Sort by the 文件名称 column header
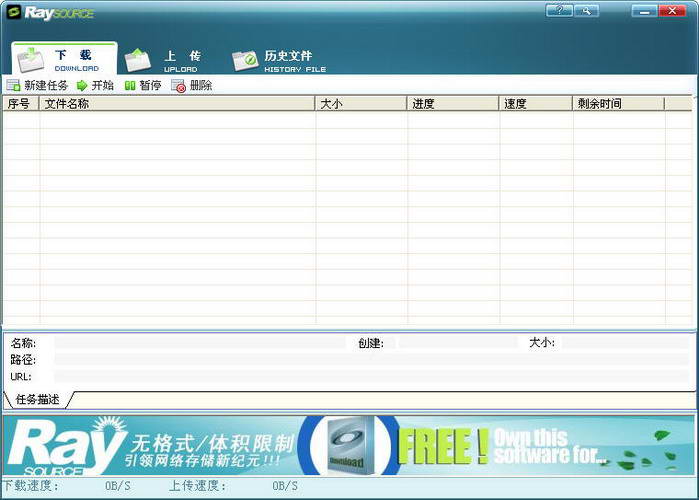The height and width of the screenshot is (500, 699). pyautogui.click(x=177, y=103)
